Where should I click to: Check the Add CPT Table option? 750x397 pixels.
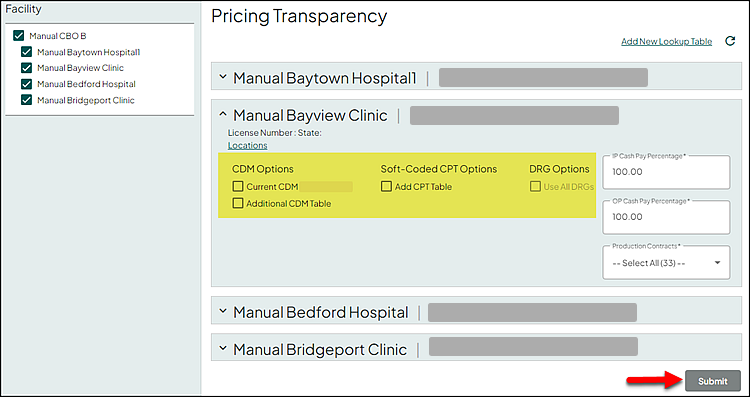click(386, 187)
